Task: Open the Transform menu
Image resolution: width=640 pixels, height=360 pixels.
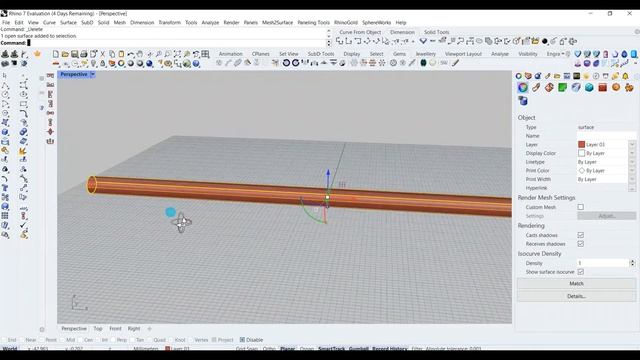Action: [169, 22]
